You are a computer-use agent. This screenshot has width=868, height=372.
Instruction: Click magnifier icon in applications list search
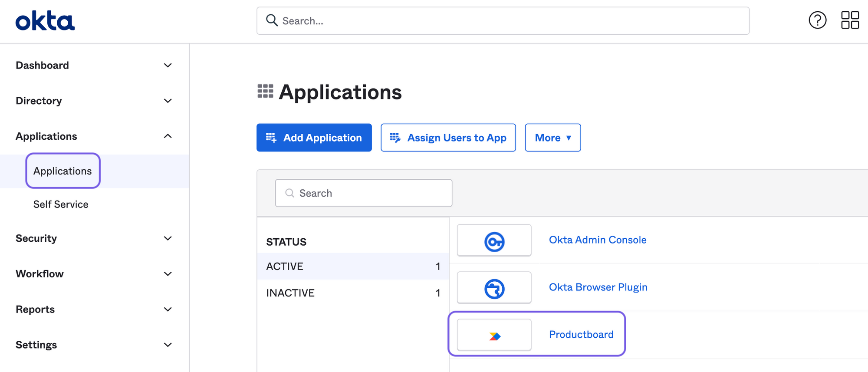289,193
